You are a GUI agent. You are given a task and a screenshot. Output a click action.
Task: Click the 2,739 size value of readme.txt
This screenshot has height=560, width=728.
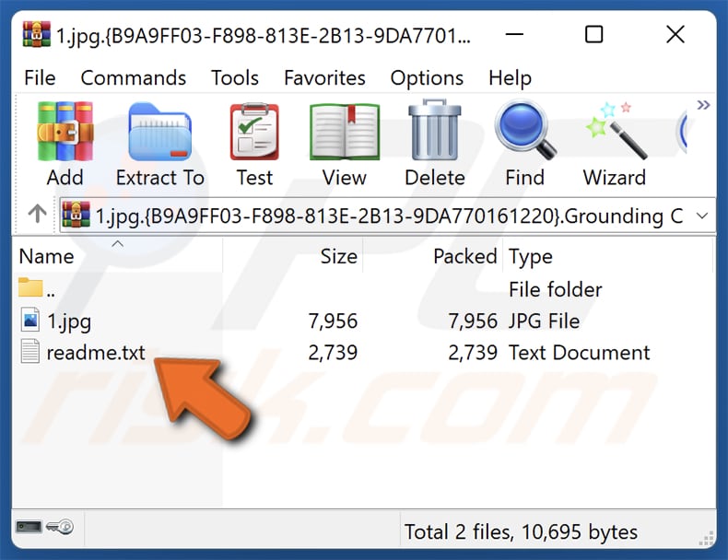point(333,353)
